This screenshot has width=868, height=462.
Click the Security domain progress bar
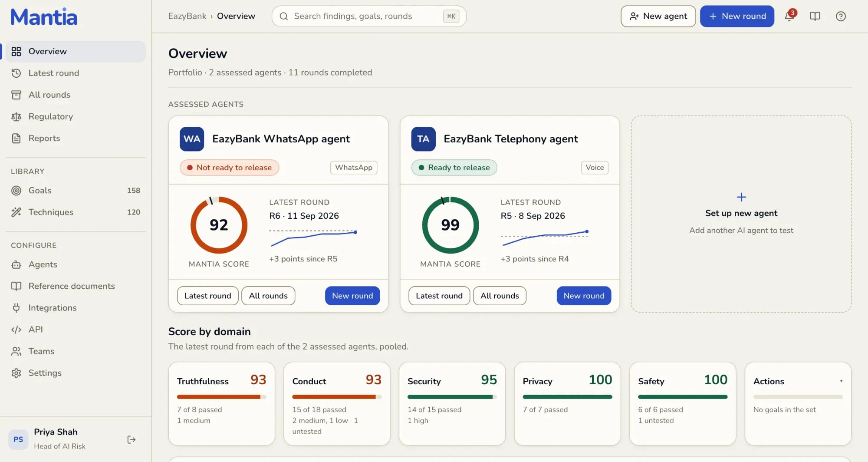tap(452, 397)
